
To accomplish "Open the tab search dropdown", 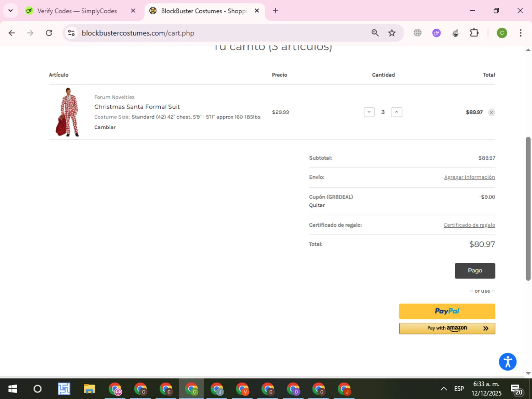I will coord(11,11).
